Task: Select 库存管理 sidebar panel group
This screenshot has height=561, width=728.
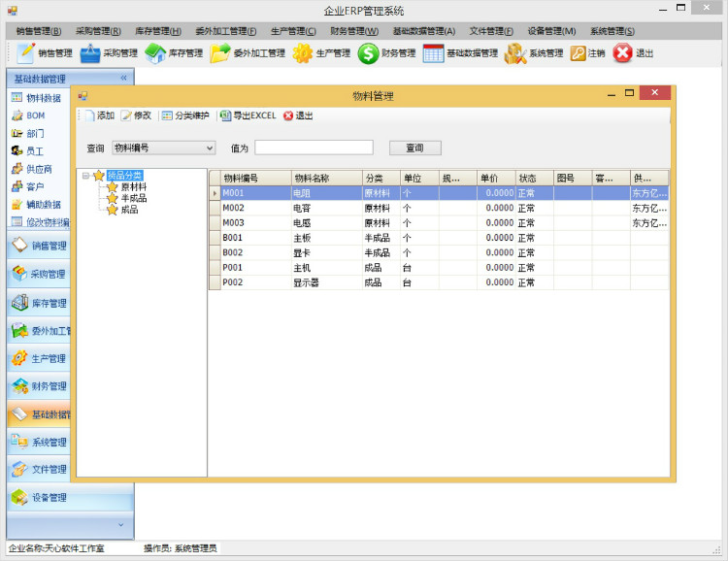Action: coord(39,303)
